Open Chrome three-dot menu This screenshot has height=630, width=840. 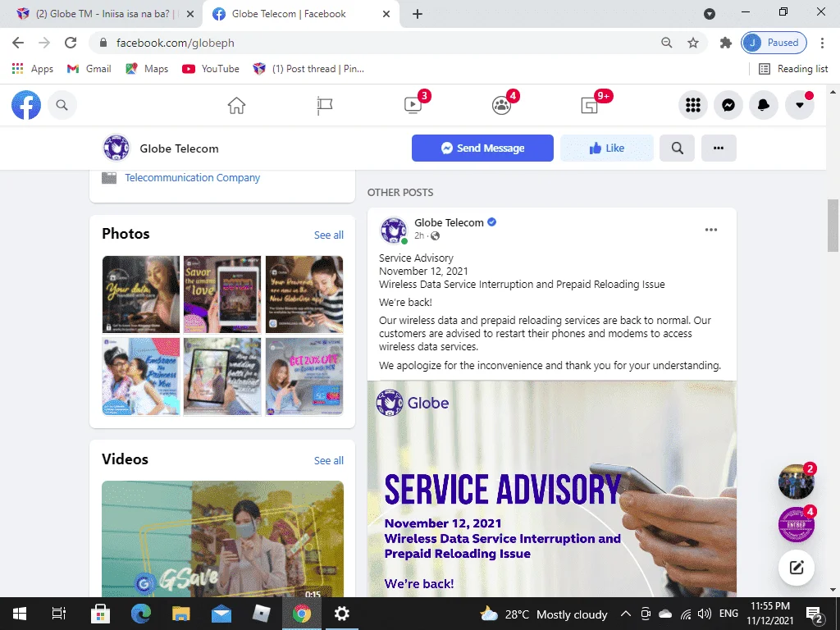[822, 43]
